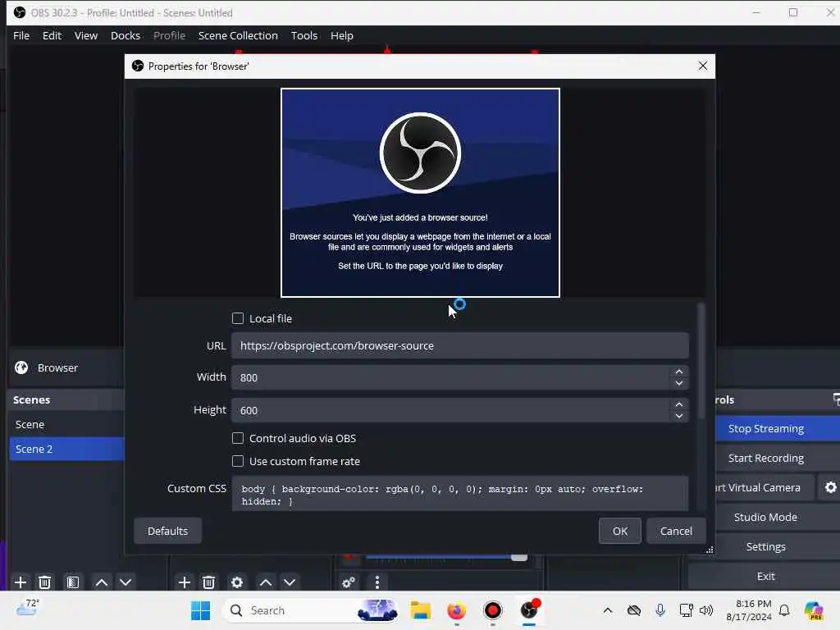
Task: Open the View menu
Action: click(85, 35)
